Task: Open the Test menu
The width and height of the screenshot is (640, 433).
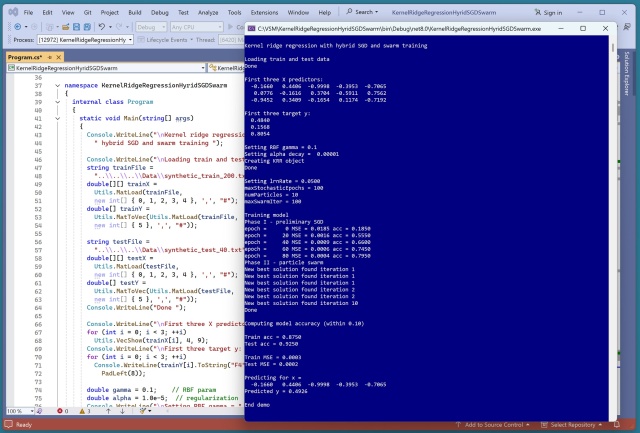Action: click(x=183, y=12)
